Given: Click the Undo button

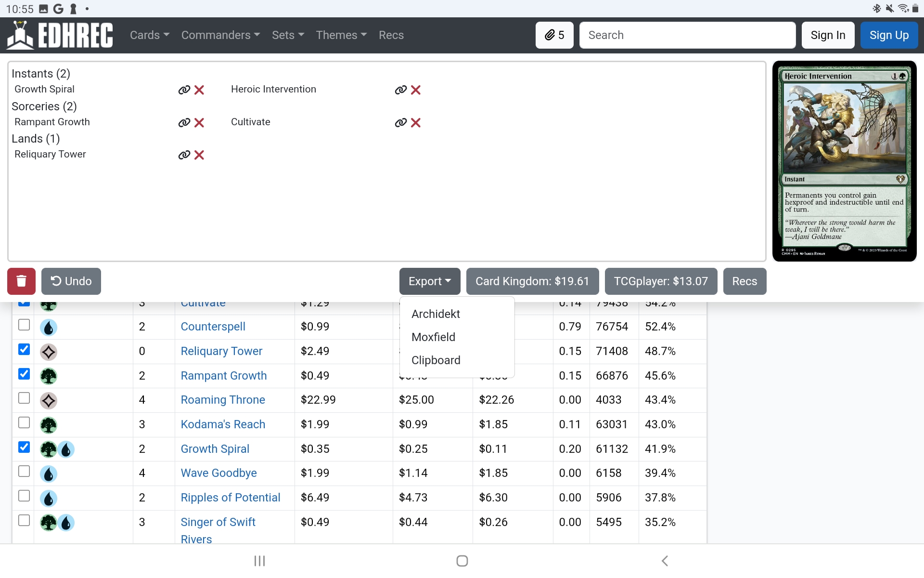Looking at the screenshot, I should [x=71, y=281].
